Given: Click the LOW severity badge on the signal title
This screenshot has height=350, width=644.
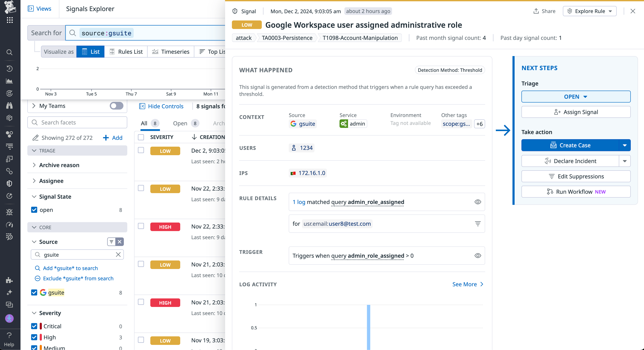Looking at the screenshot, I should click(x=246, y=25).
